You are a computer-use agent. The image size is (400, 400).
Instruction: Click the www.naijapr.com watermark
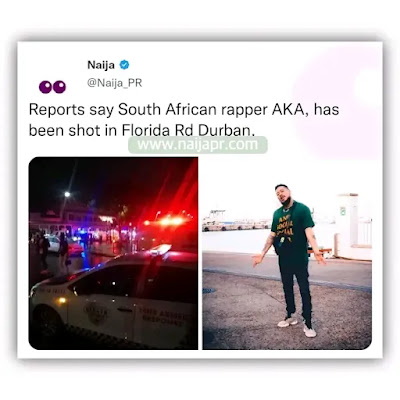click(x=198, y=145)
